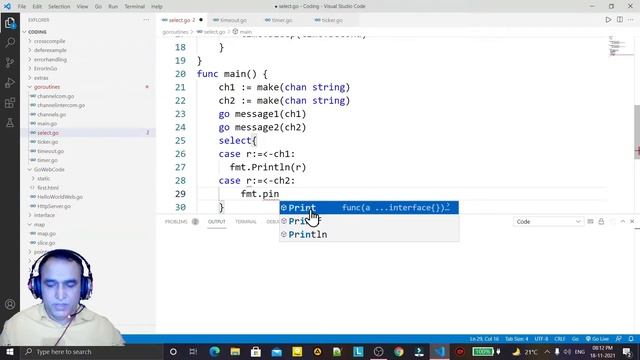The image size is (640, 360).
Task: Open the Output channel dropdown showing Code
Action: coord(548,222)
